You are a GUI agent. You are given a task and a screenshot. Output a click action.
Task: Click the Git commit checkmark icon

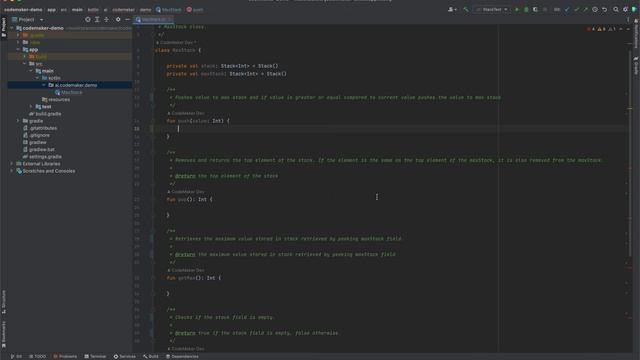pyautogui.click(x=576, y=9)
